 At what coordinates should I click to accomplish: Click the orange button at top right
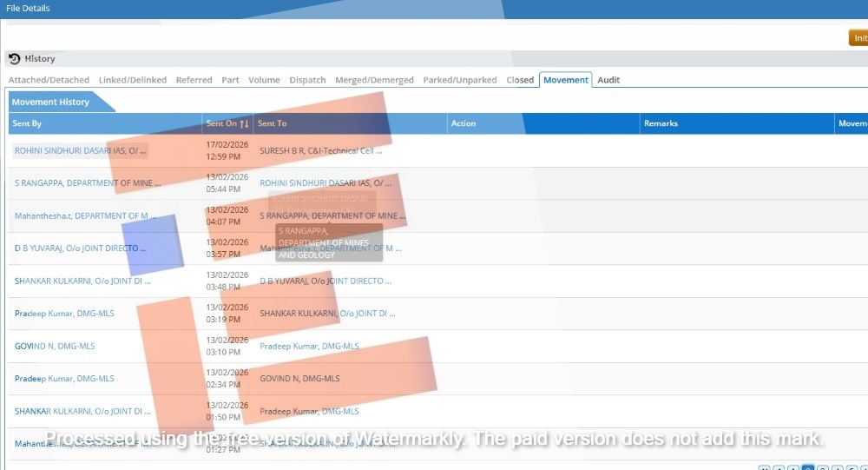tap(858, 38)
